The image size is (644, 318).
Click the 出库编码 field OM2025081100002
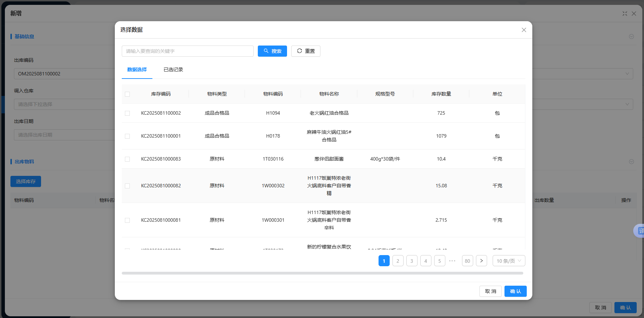[64, 74]
